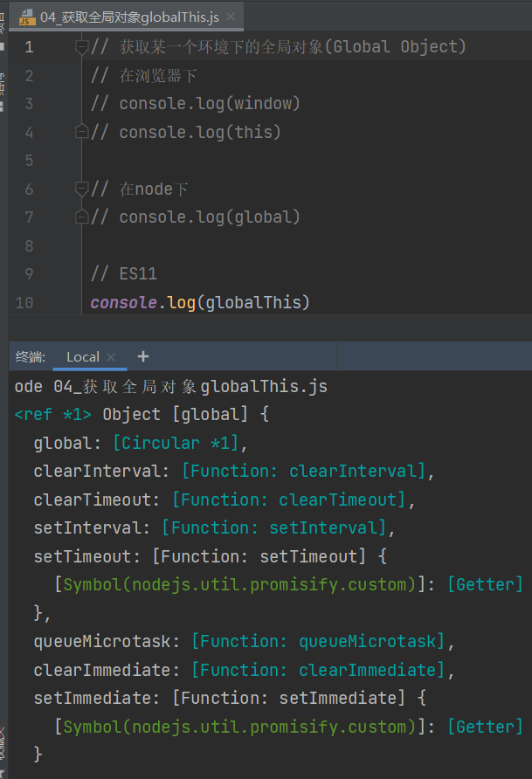Click the comment '// console.log(global)'
Image resolution: width=532 pixels, height=779 pixels.
coord(195,217)
